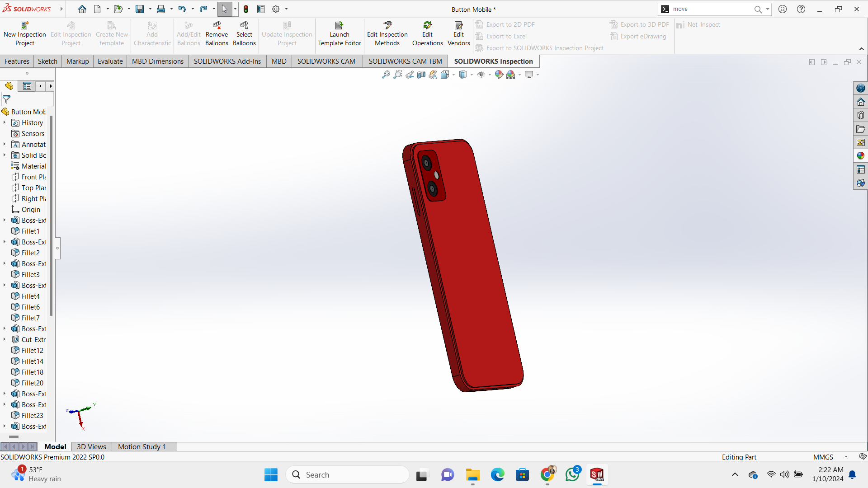The height and width of the screenshot is (488, 868).
Task: Switch to the Evaluate tab
Action: [x=110, y=61]
